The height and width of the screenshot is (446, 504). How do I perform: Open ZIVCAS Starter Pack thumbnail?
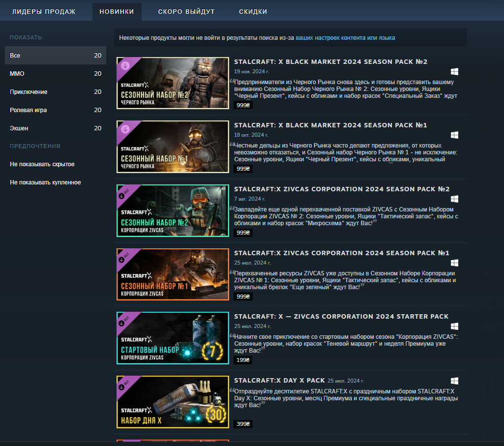(x=173, y=338)
